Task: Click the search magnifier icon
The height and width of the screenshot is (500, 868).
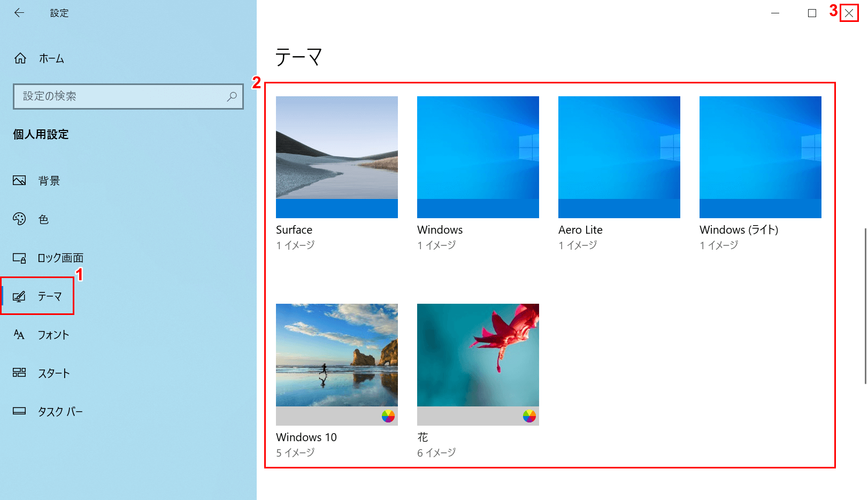Action: [232, 96]
